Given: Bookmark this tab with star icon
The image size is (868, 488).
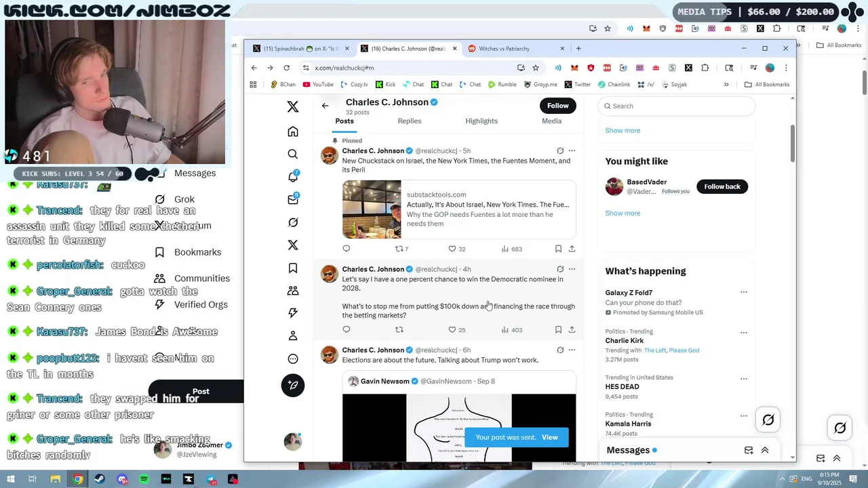Looking at the screenshot, I should [x=536, y=68].
